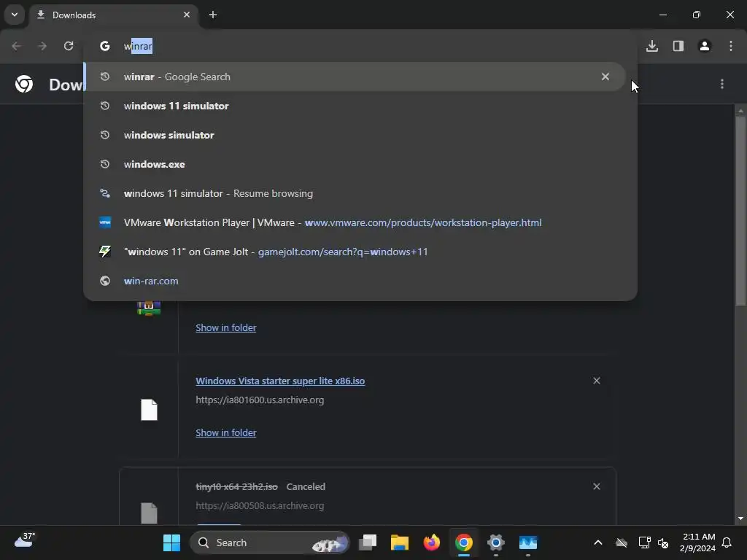Select the winrar Google Search suggestion

pyautogui.click(x=355, y=77)
